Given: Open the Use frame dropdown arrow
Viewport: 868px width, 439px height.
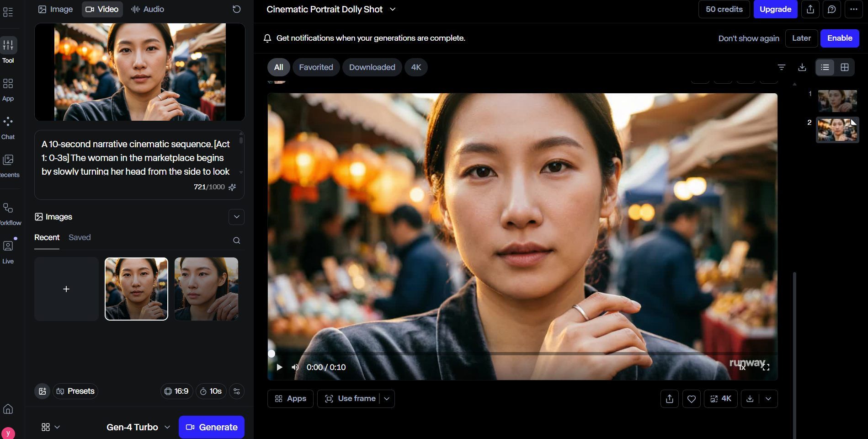Looking at the screenshot, I should 387,399.
